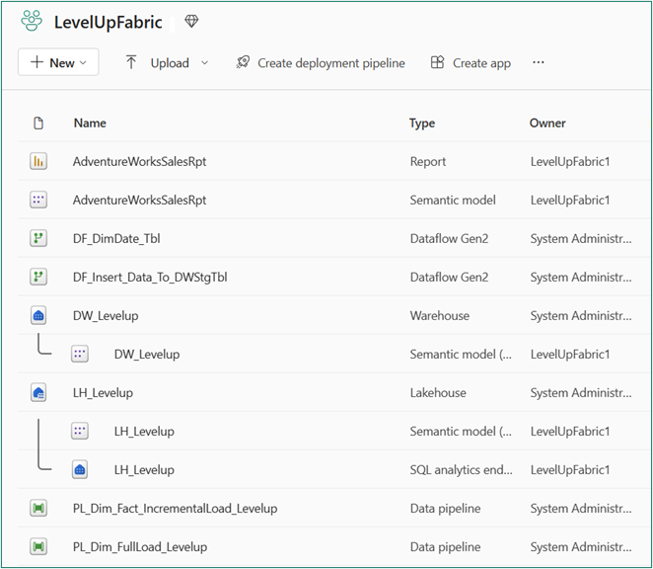Open the AdventureWorksSalesRpt semantic model name
Viewport: 653px width, 569px height.
click(140, 200)
